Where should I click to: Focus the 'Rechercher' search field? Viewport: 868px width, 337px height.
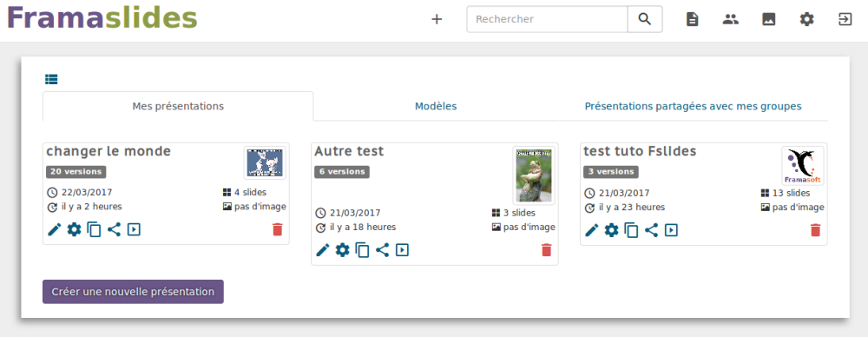pos(547,19)
